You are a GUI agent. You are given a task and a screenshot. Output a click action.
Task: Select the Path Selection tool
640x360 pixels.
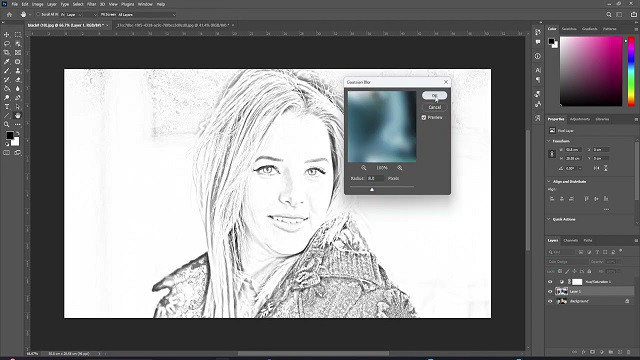18,107
